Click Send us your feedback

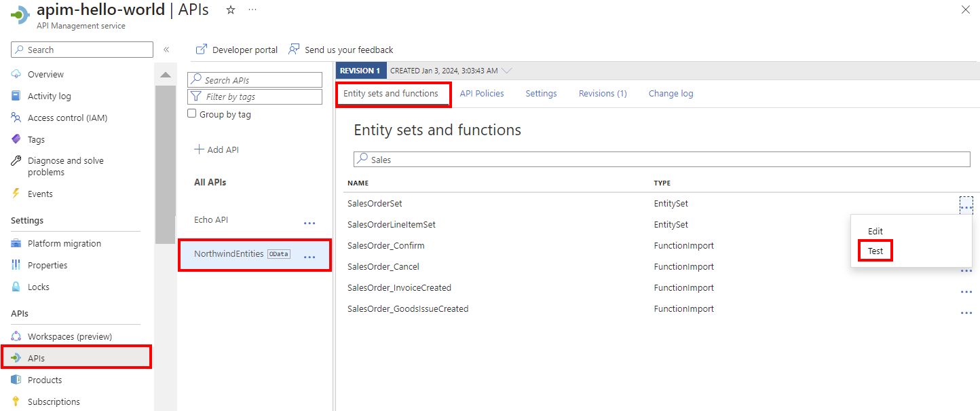point(341,50)
